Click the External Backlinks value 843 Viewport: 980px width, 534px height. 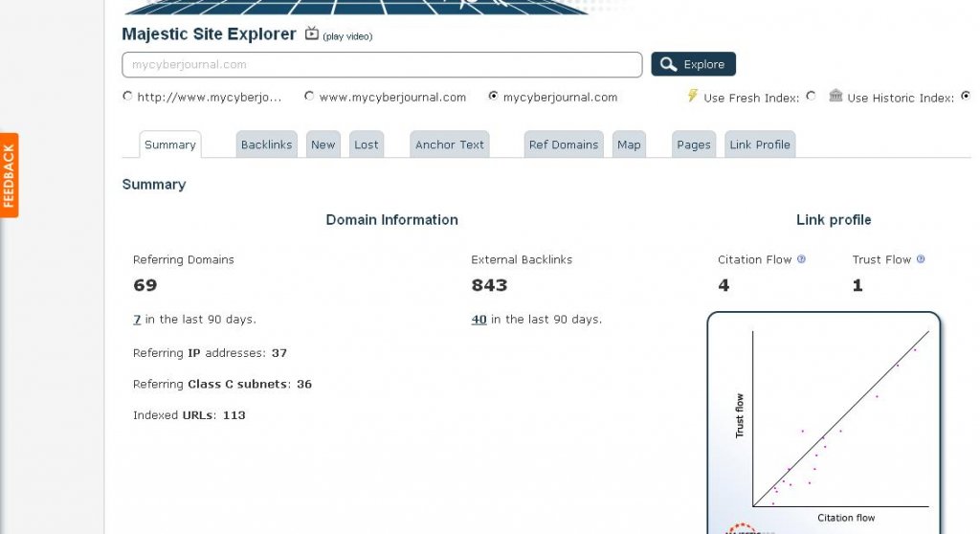(489, 285)
